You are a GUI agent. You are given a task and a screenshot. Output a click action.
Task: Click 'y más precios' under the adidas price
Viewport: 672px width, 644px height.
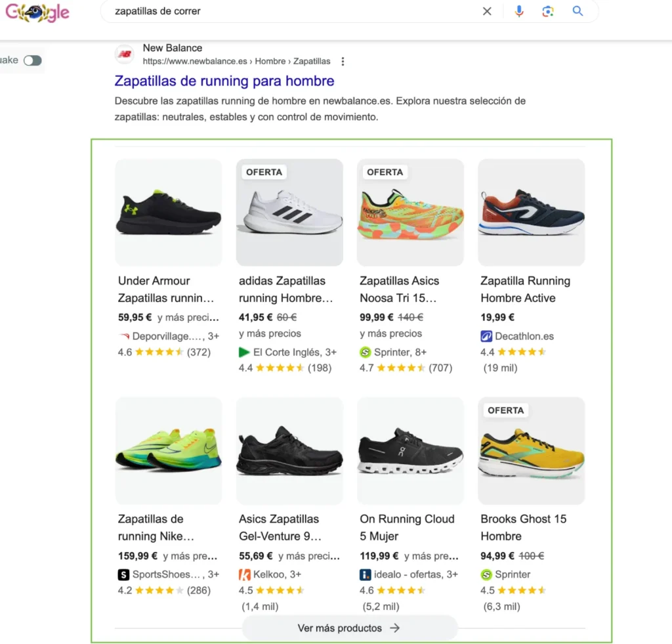pyautogui.click(x=270, y=333)
